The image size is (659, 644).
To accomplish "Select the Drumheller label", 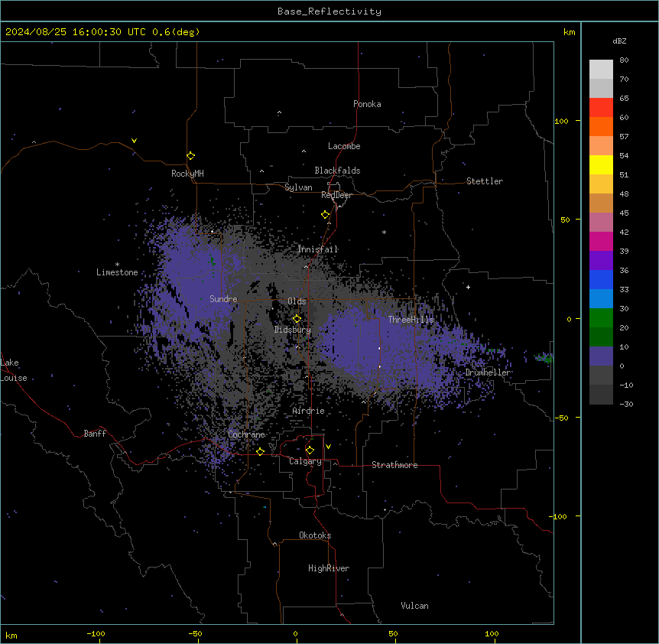I will point(488,372).
